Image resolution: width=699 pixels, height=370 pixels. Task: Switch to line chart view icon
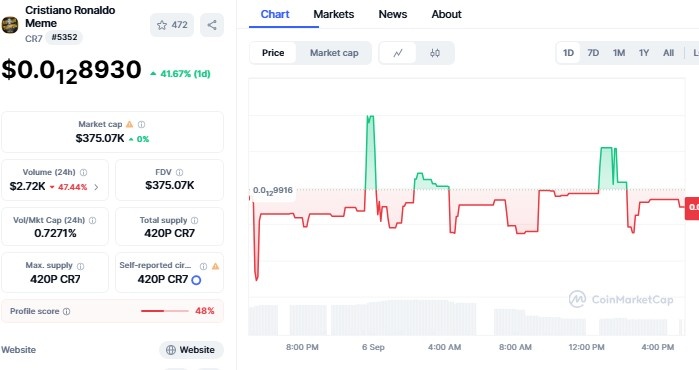point(398,53)
